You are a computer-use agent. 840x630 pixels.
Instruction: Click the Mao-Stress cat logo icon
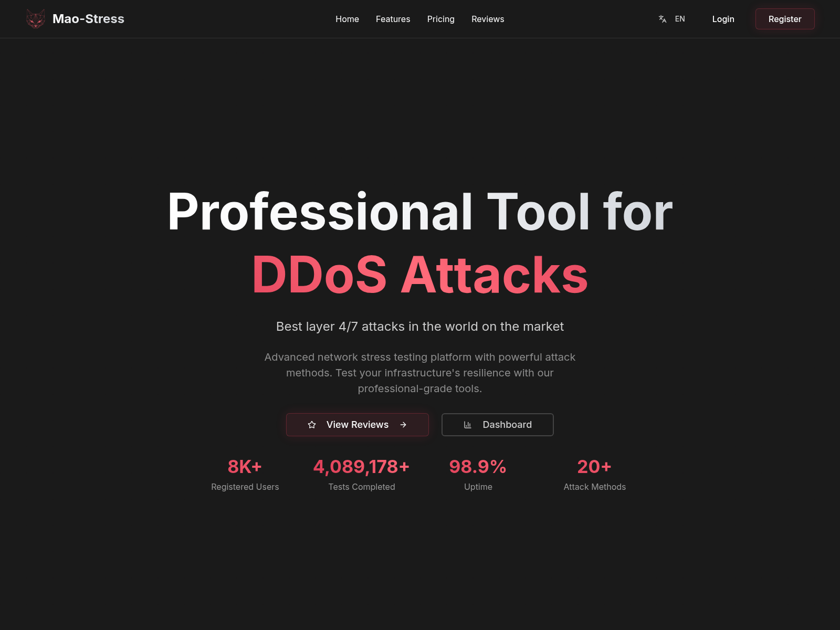coord(36,19)
